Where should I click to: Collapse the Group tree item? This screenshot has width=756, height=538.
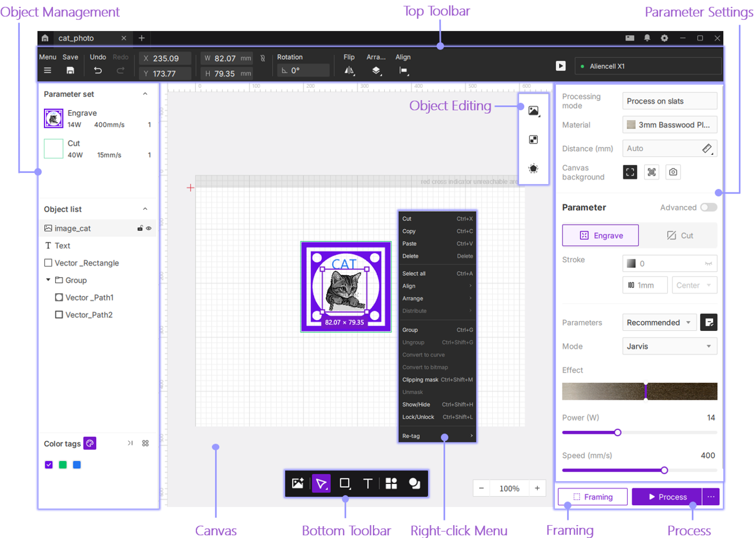click(48, 280)
